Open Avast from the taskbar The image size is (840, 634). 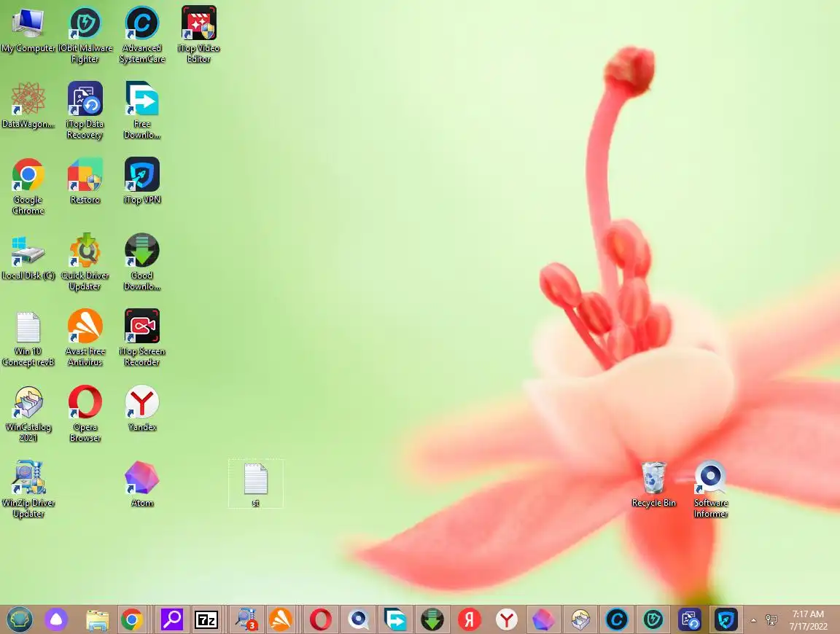click(281, 620)
